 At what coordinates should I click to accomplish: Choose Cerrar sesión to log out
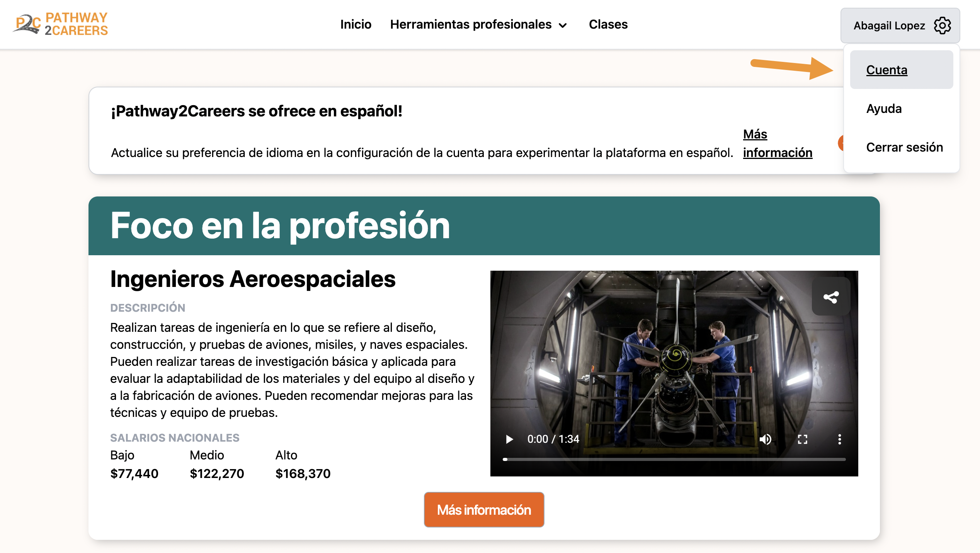(x=904, y=147)
